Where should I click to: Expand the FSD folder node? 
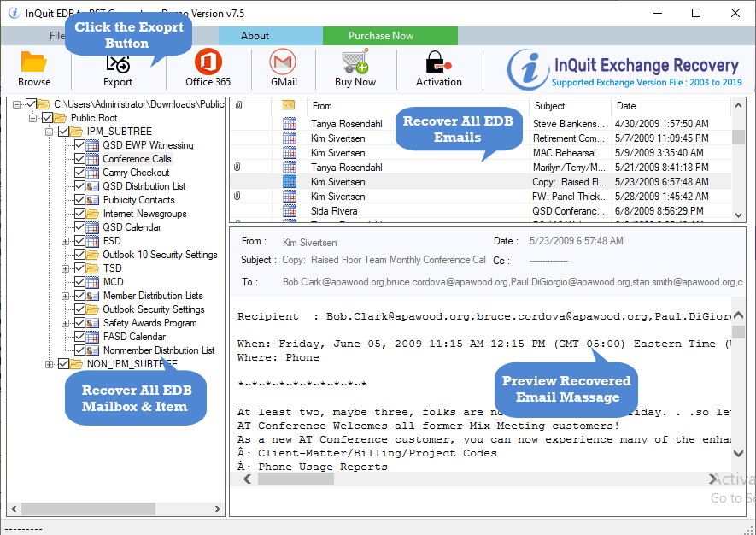65,241
